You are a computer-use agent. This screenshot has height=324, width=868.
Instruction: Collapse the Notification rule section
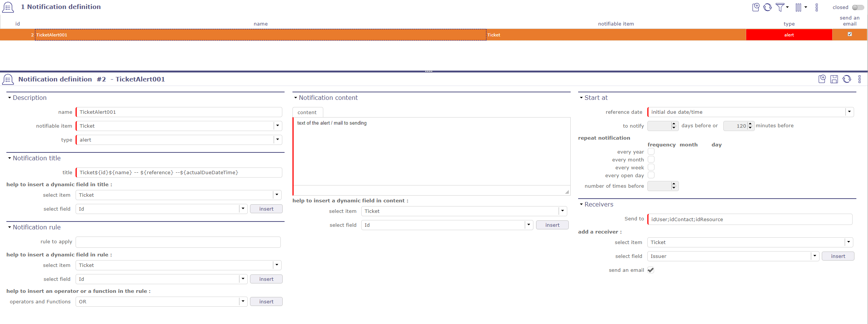[10, 227]
